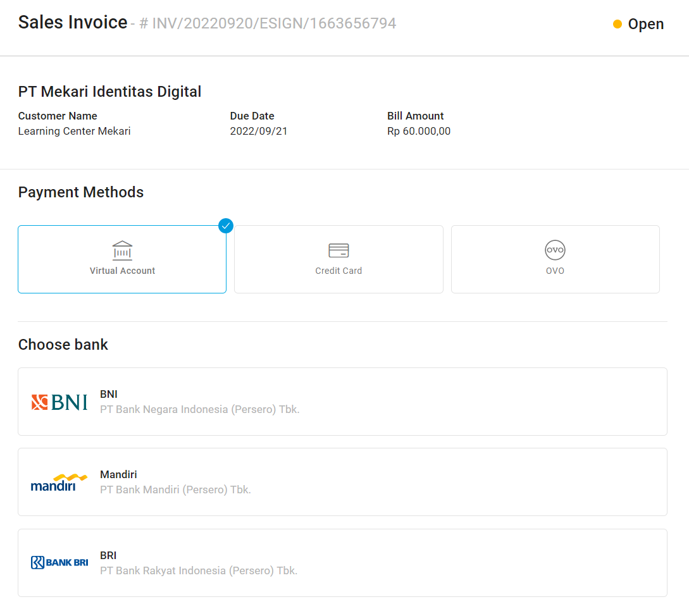The height and width of the screenshot is (616, 689).
Task: Click the Due Date label
Action: pos(252,116)
